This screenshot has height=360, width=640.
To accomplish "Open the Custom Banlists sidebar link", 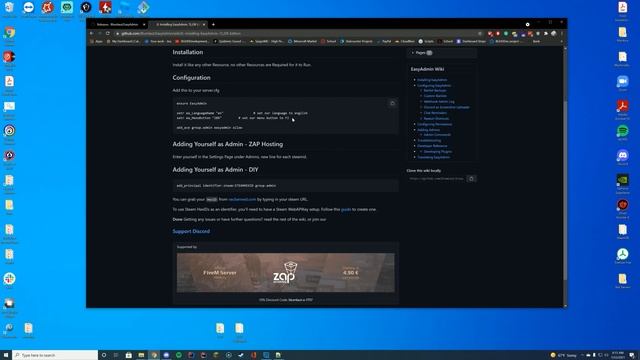I will (x=435, y=96).
